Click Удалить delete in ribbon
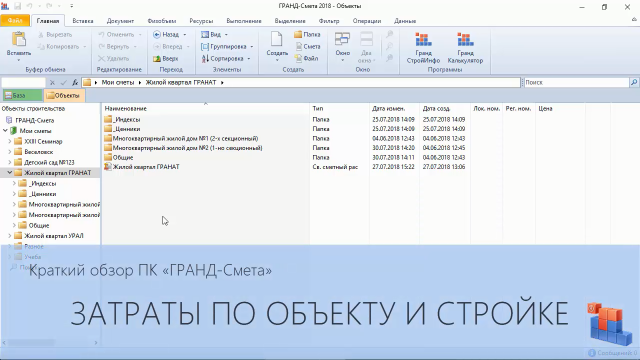The width and height of the screenshot is (640, 360). click(x=114, y=58)
